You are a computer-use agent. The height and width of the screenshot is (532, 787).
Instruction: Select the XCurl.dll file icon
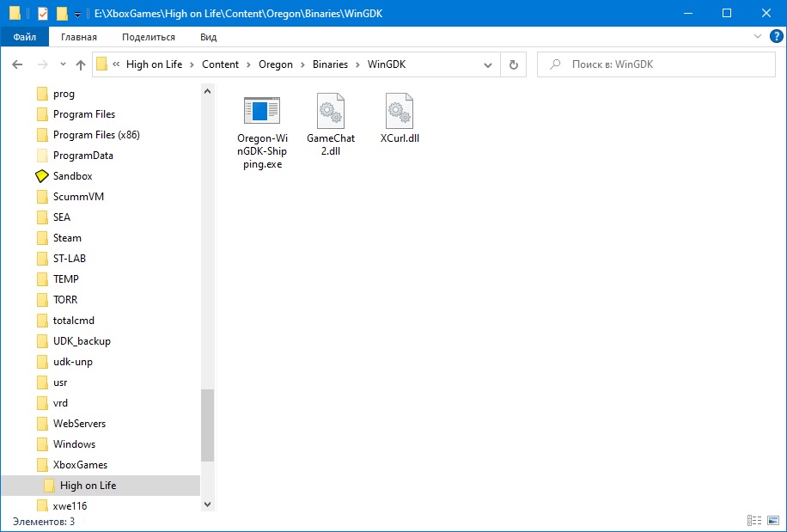pyautogui.click(x=400, y=110)
